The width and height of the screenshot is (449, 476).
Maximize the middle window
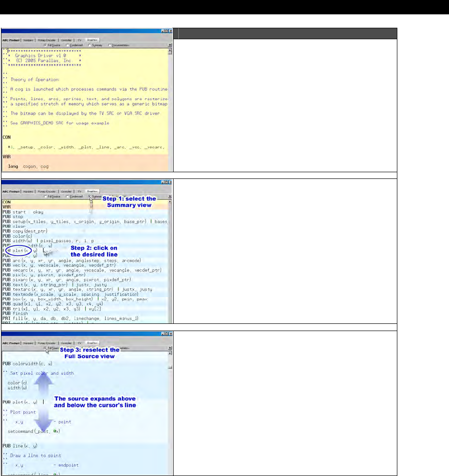(166, 182)
